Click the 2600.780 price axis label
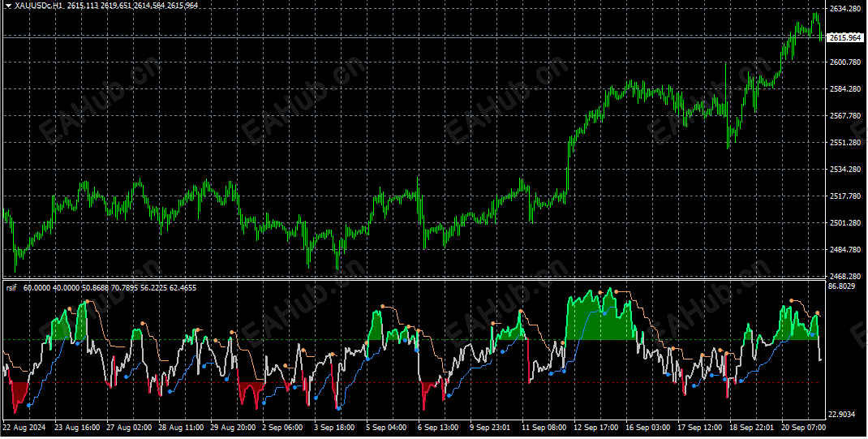This screenshot has width=868, height=439. click(845, 62)
